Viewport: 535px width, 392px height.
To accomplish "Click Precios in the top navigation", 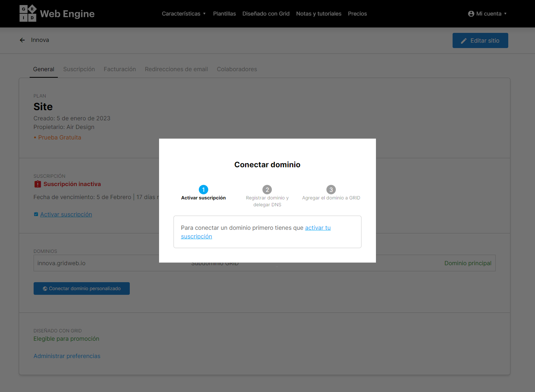I will (358, 14).
